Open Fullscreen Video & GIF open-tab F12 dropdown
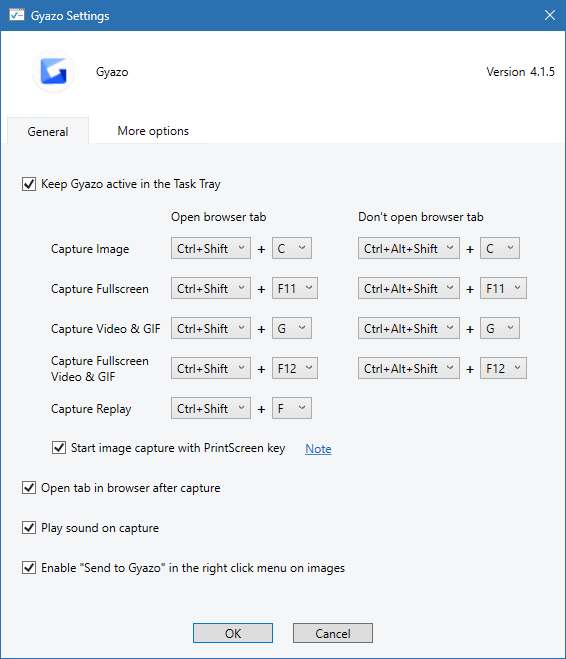 (295, 368)
